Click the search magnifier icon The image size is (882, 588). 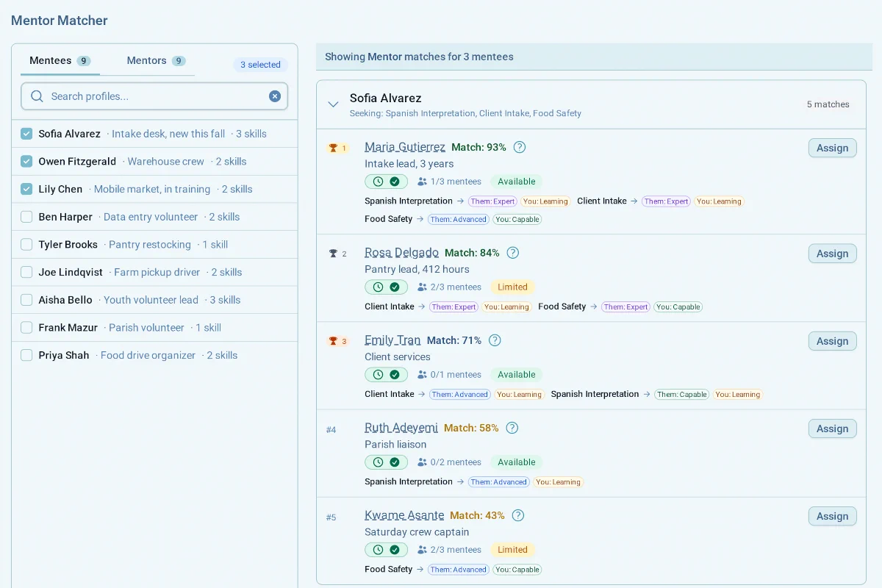click(37, 96)
